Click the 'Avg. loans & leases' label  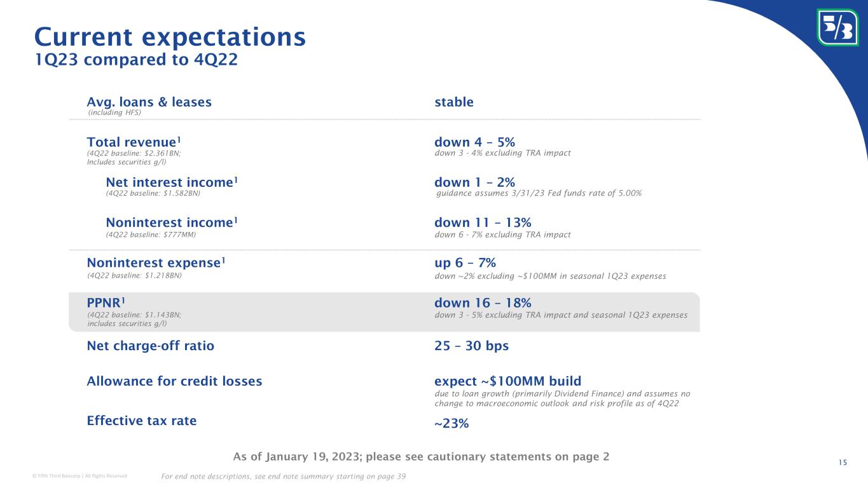pyautogui.click(x=149, y=102)
